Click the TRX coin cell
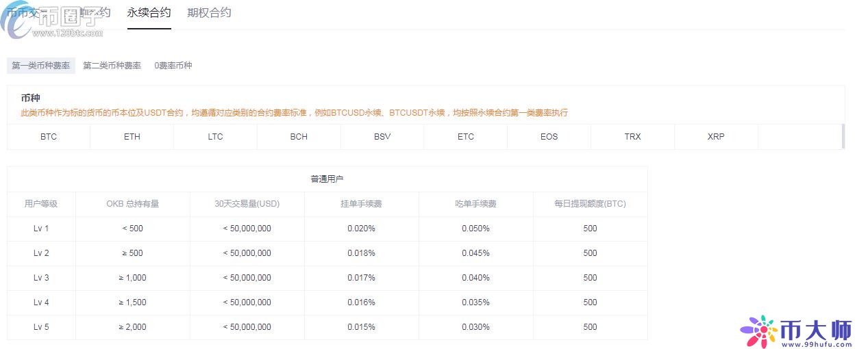This screenshot has height=349, width=868. click(633, 137)
